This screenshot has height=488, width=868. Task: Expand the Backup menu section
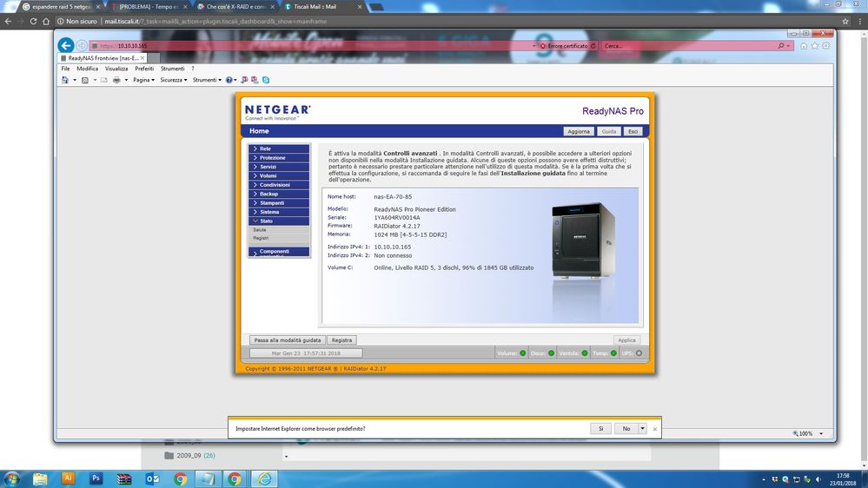click(279, 194)
